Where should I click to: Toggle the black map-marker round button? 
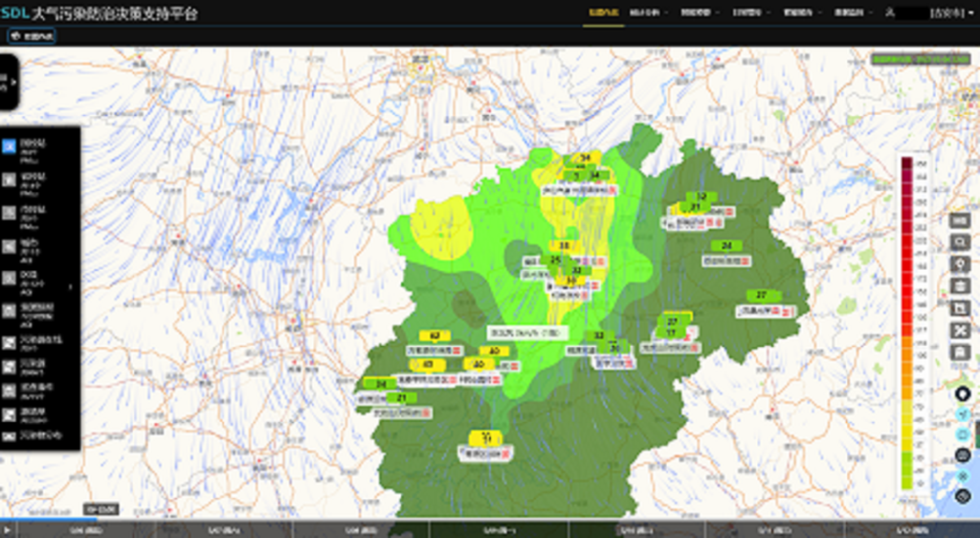(963, 394)
